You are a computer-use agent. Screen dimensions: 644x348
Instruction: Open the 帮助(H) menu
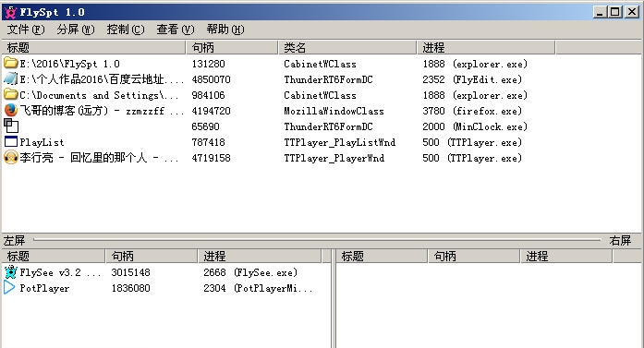[225, 30]
